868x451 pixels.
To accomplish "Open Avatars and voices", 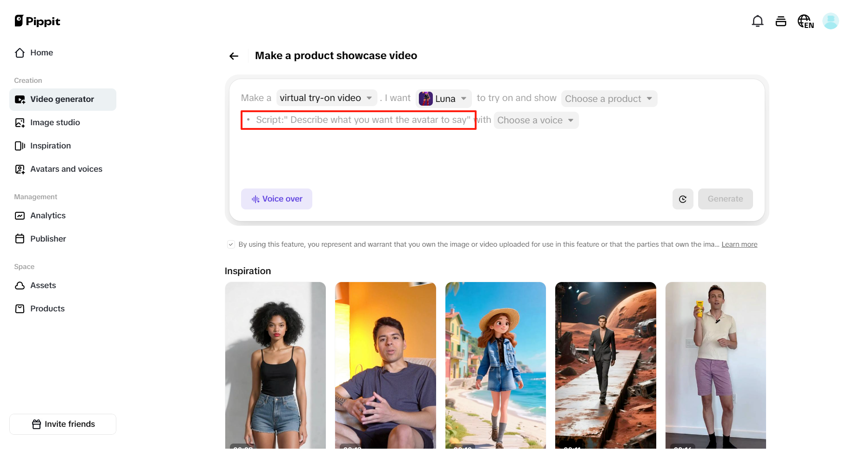I will pyautogui.click(x=66, y=169).
